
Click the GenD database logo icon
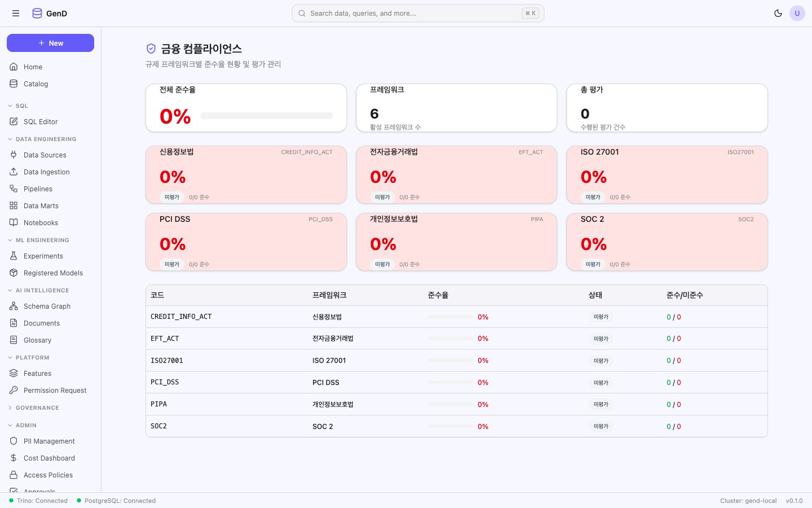(x=37, y=14)
